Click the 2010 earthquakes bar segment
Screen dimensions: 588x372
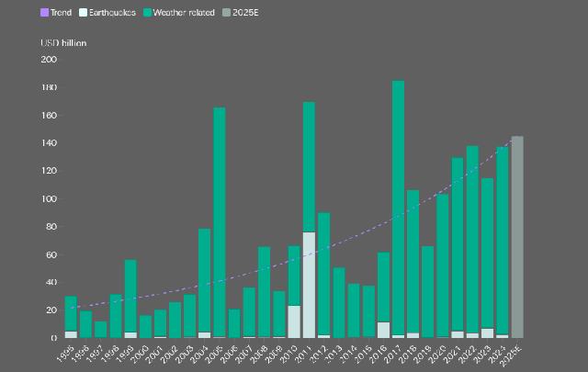294,321
